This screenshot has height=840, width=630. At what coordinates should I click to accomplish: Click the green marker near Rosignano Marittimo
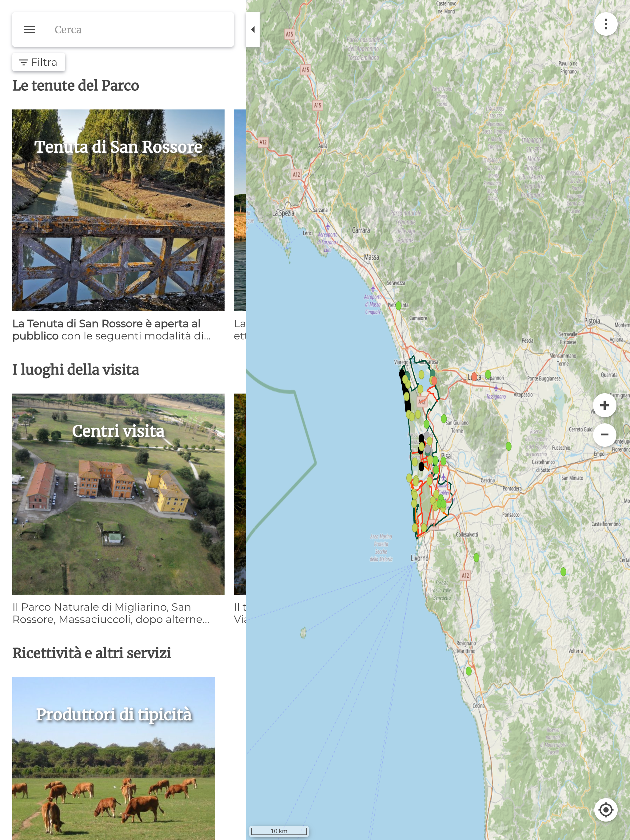pyautogui.click(x=469, y=671)
